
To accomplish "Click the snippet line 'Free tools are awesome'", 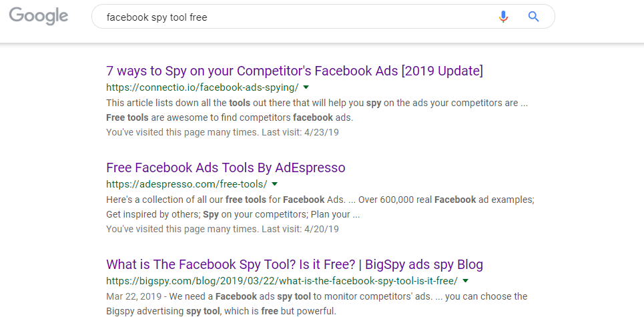I will click(230, 118).
